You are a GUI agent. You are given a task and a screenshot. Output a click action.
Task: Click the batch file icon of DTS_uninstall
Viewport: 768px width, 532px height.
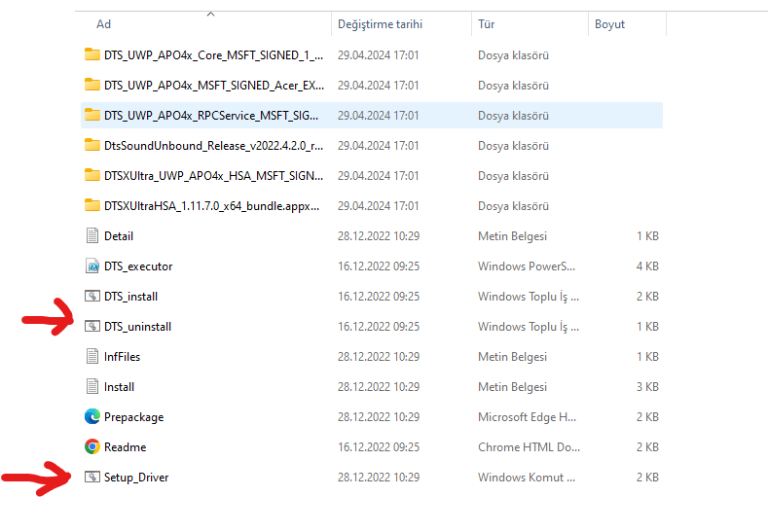click(92, 326)
